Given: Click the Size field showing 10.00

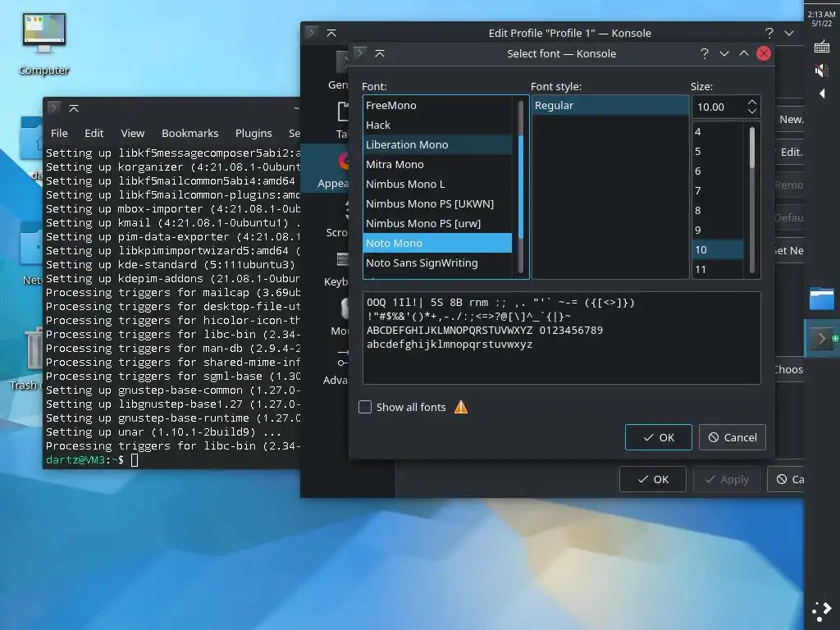Looking at the screenshot, I should click(x=718, y=107).
